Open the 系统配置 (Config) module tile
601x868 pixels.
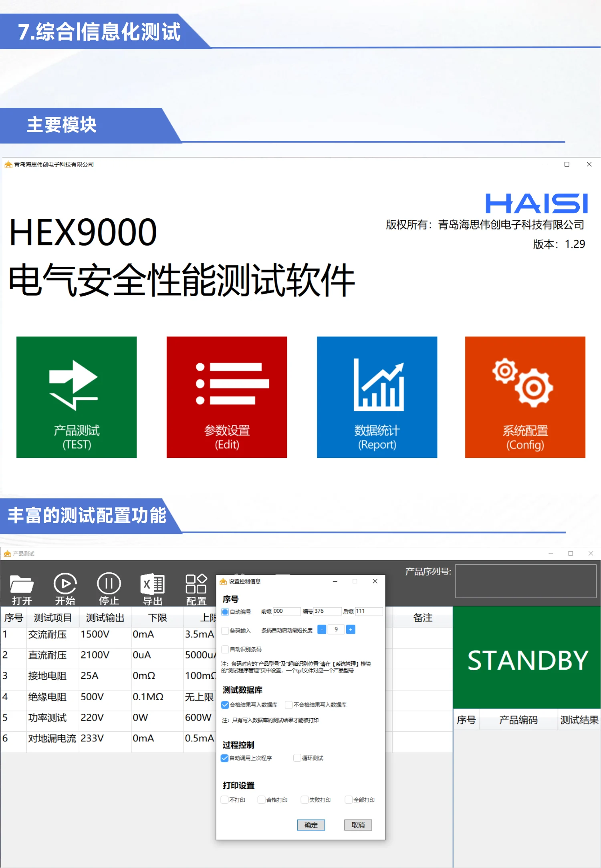pos(525,397)
